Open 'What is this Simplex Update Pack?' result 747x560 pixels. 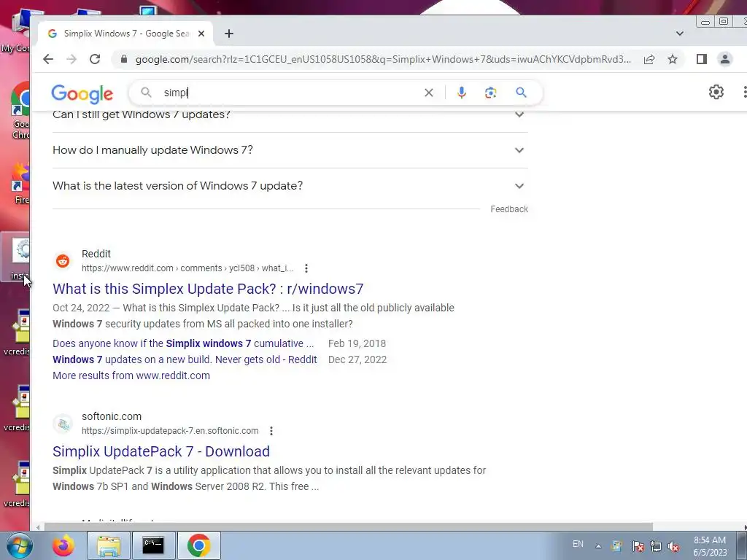208,289
